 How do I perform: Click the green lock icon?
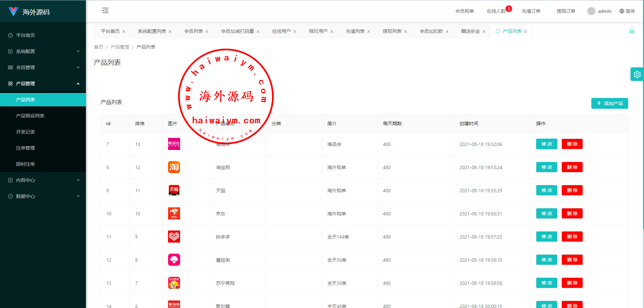(x=632, y=31)
